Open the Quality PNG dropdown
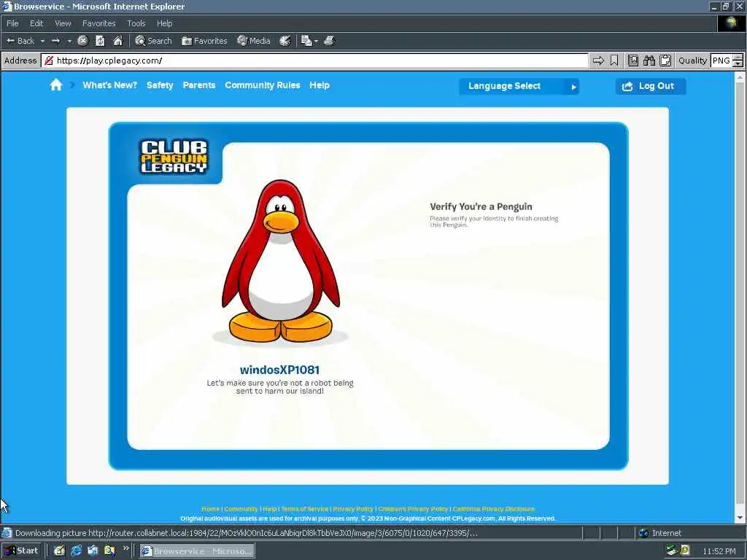Screen dimensions: 747x560 pos(727,61)
